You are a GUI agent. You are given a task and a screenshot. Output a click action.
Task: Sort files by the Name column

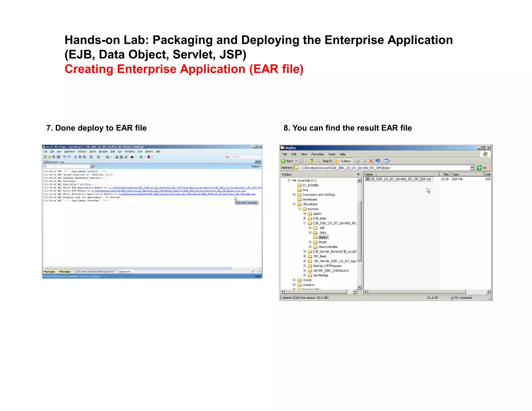401,174
